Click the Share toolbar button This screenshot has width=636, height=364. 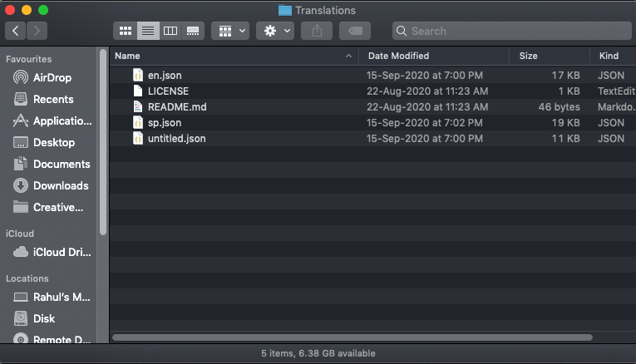[x=317, y=31]
